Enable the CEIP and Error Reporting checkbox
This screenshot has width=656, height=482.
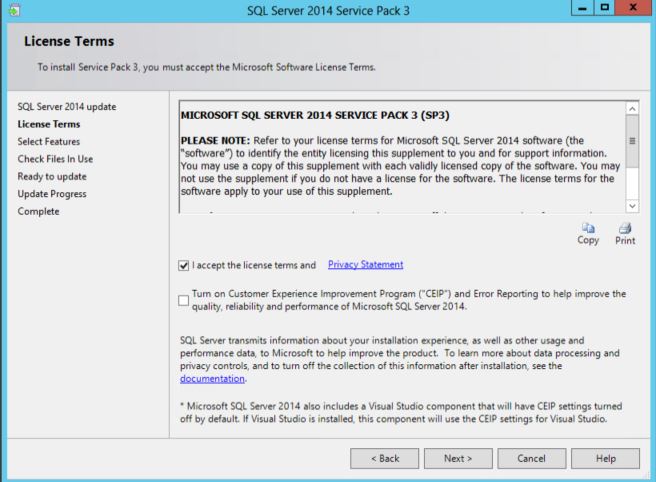coord(183,300)
